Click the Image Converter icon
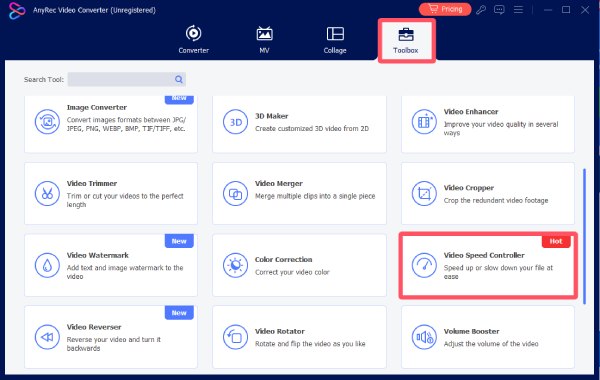The width and height of the screenshot is (600, 380). [x=47, y=122]
